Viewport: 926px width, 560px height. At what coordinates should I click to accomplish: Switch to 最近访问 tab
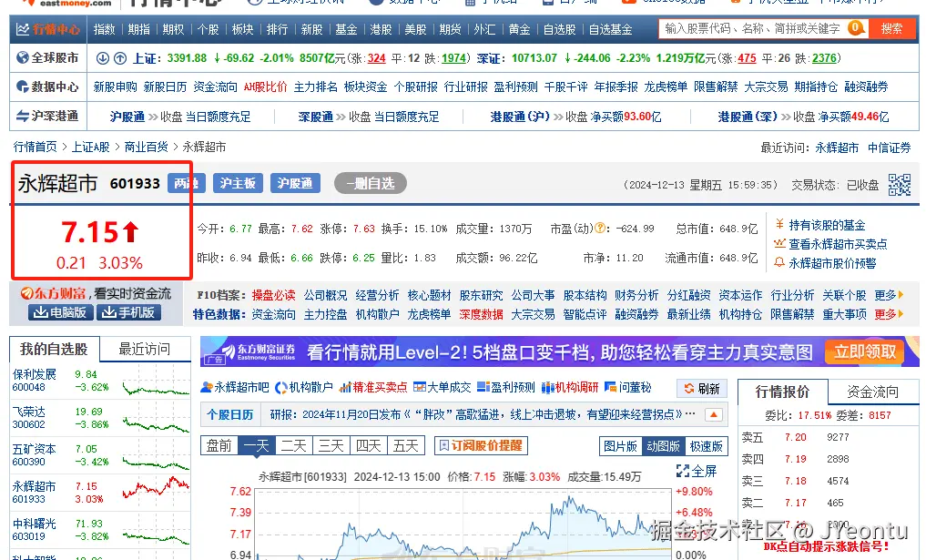point(146,349)
